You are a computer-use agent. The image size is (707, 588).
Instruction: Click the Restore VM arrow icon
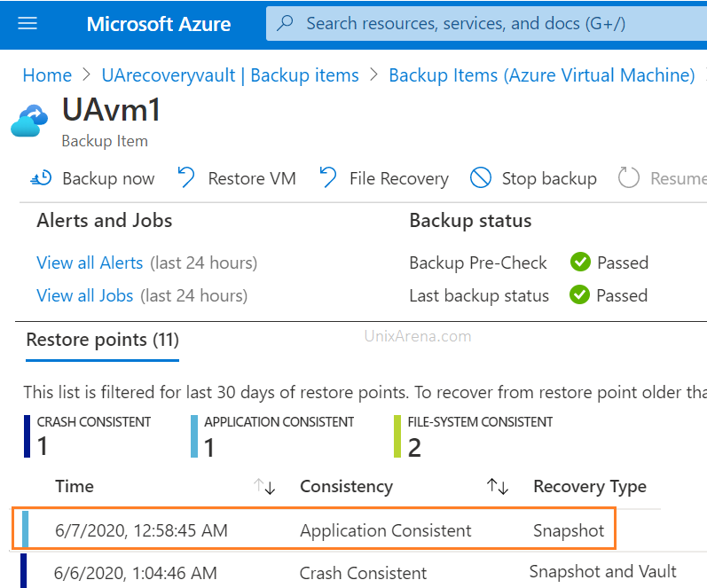click(x=185, y=177)
